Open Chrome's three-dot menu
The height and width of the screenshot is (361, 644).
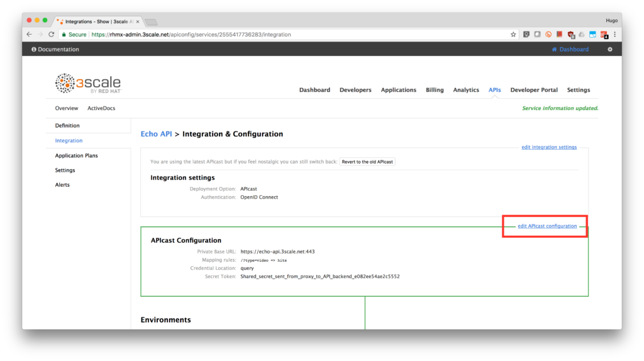click(x=615, y=35)
